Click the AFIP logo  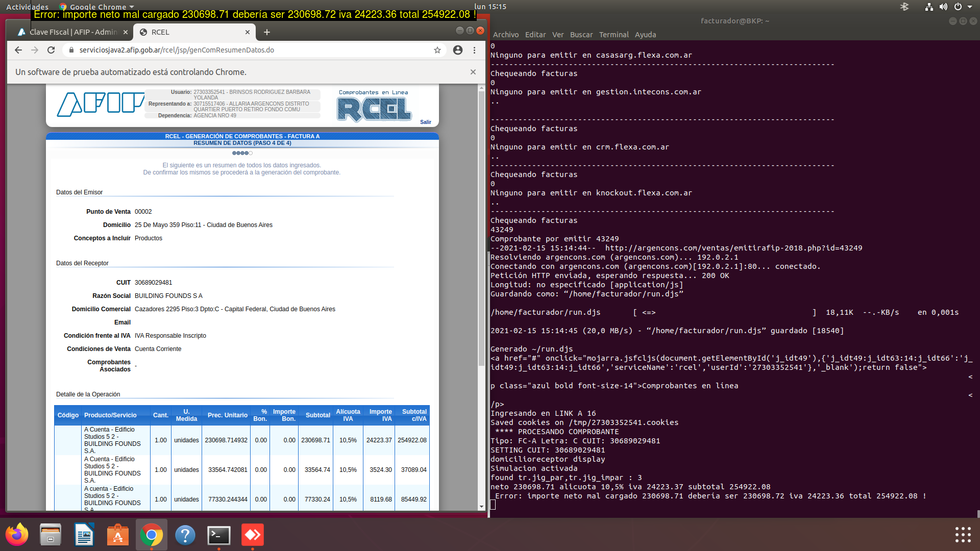click(x=101, y=105)
